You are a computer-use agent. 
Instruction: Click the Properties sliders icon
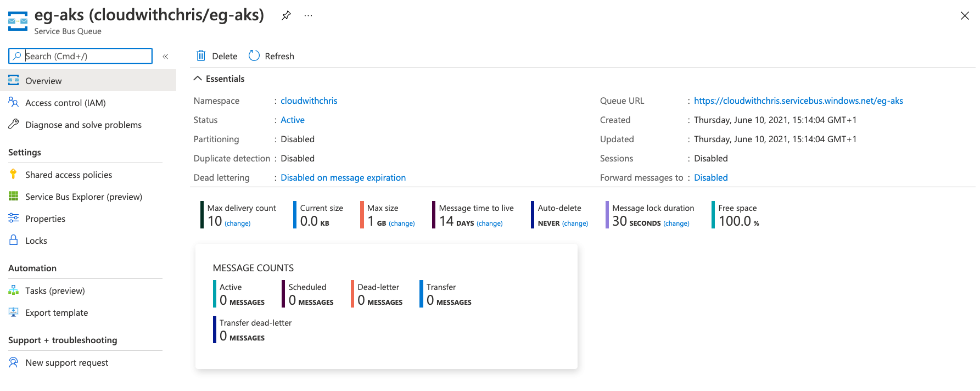[14, 218]
